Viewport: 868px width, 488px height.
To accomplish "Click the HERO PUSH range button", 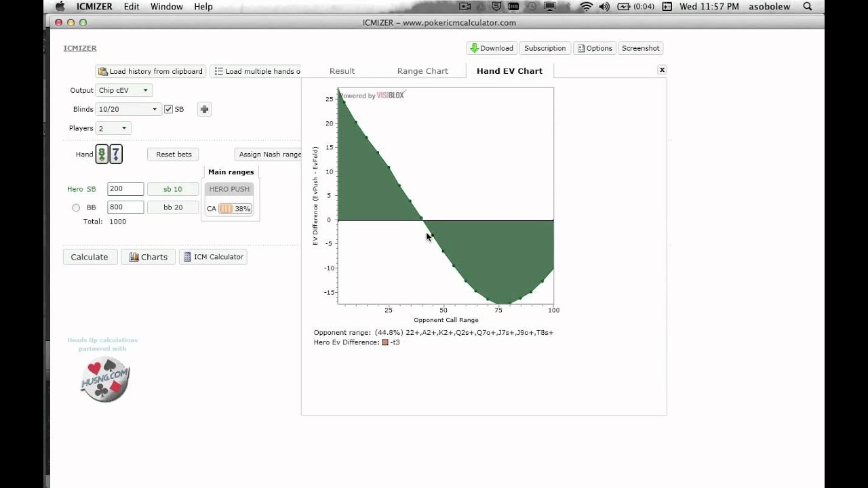I will pyautogui.click(x=229, y=189).
